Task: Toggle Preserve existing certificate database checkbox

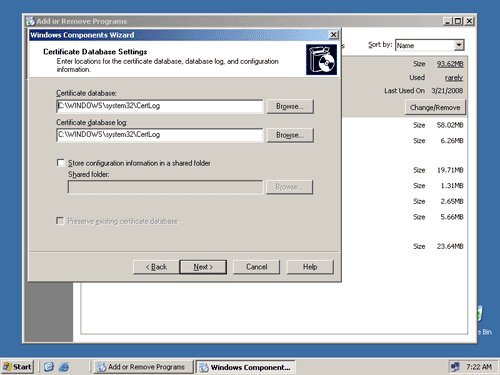Action: (60, 221)
